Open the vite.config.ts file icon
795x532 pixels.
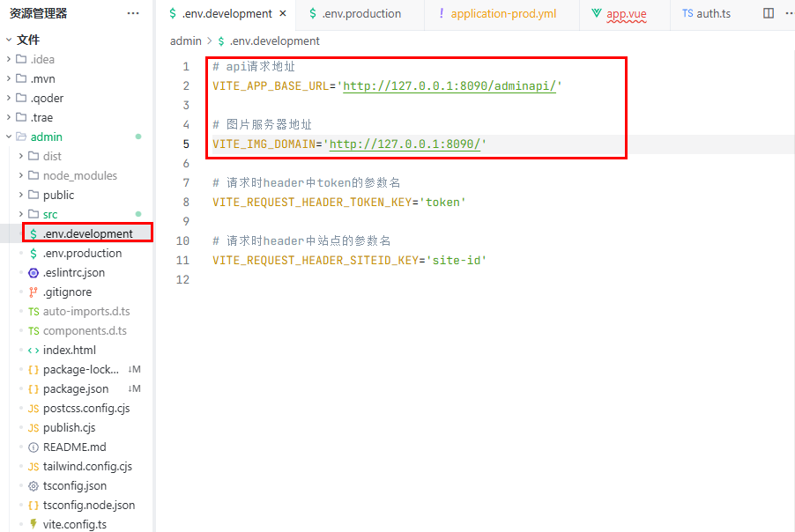click(x=33, y=524)
